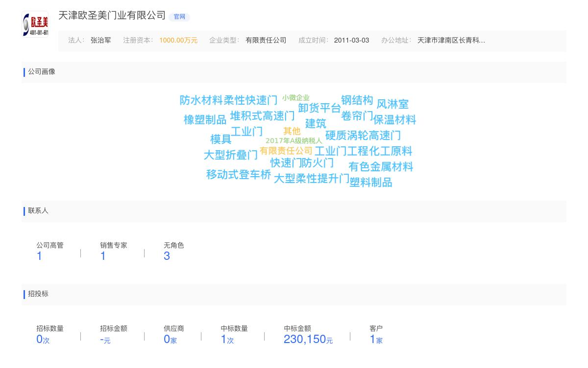Click word cloud tag 2017年A级纳税人
The width and height of the screenshot is (588, 368).
[294, 141]
